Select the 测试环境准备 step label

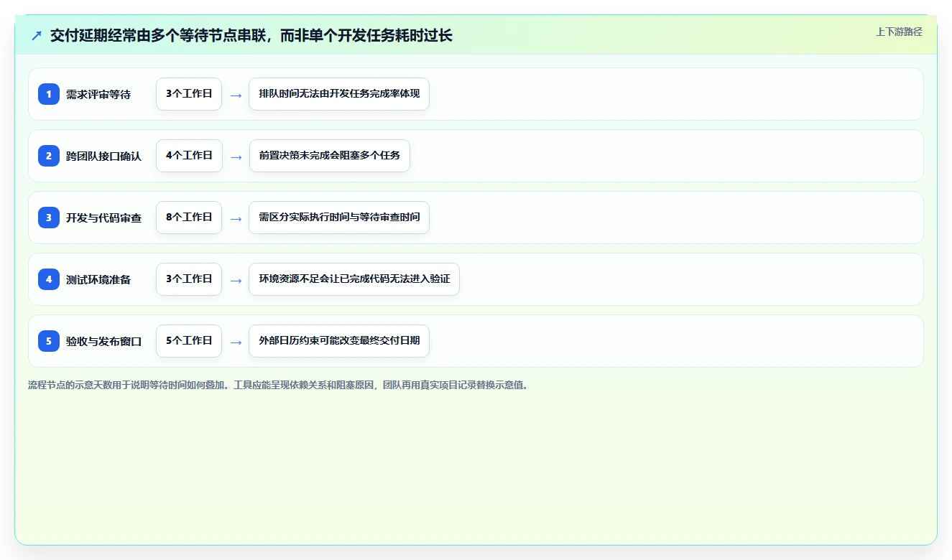(x=98, y=279)
